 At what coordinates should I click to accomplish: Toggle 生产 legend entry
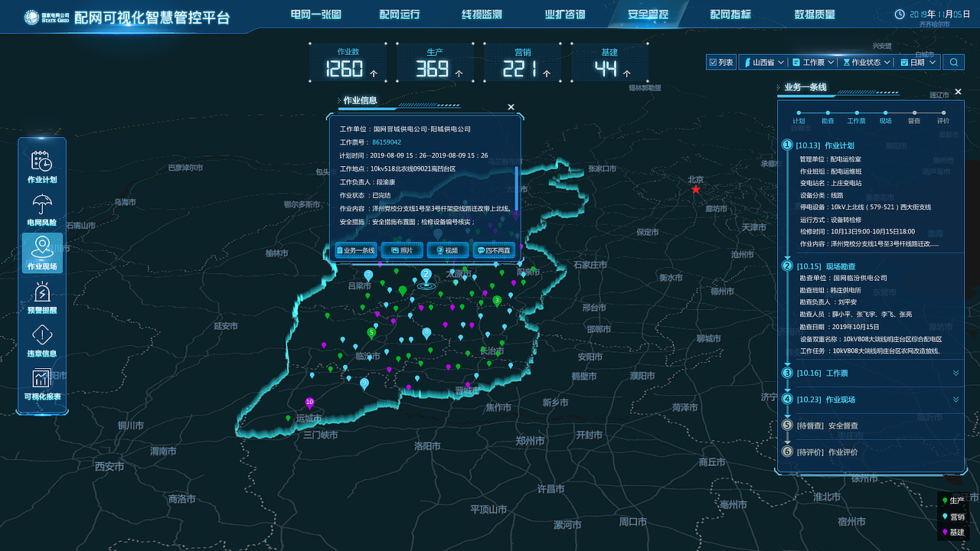[x=953, y=500]
